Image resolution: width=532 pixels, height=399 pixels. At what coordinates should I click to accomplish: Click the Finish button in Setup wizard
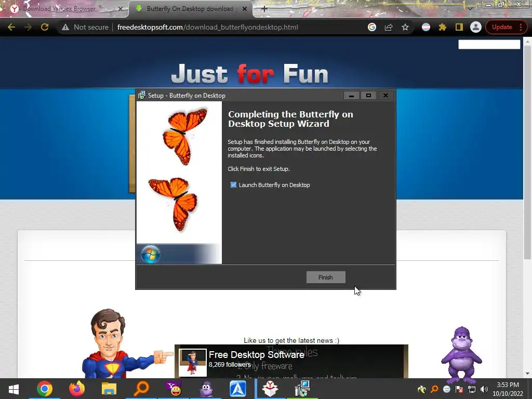326,277
